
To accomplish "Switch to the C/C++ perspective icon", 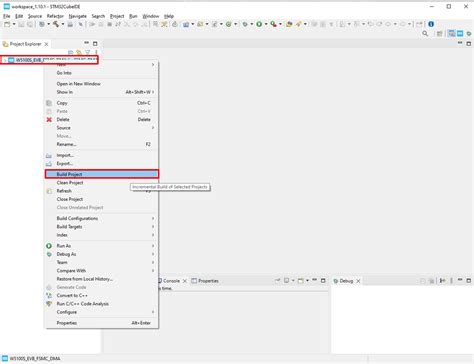I will (451, 34).
